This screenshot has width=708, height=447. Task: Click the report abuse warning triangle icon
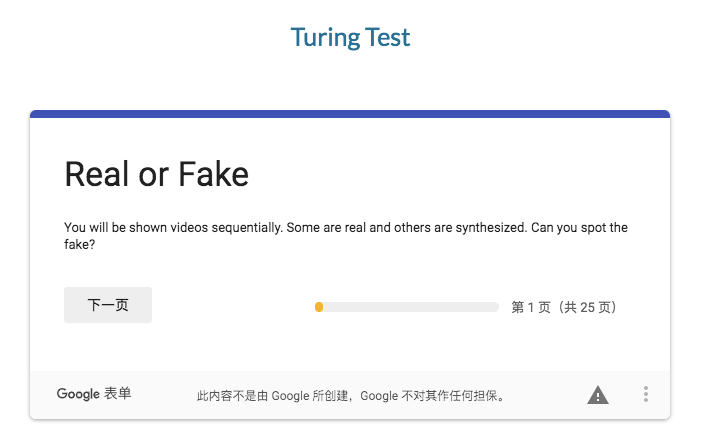click(598, 395)
